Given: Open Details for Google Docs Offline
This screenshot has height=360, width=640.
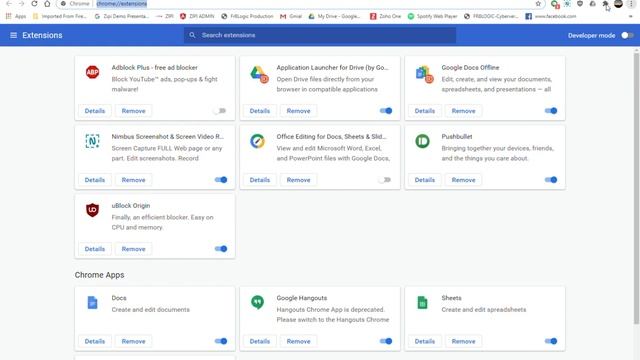Looking at the screenshot, I should (424, 111).
